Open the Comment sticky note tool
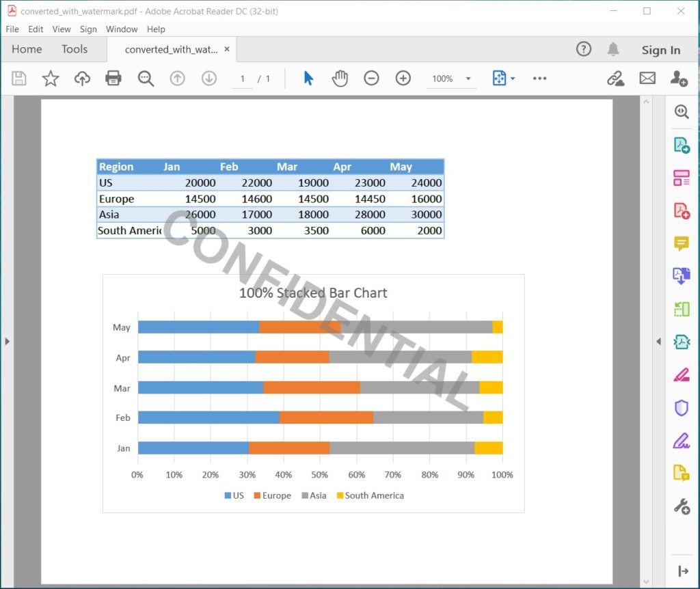The width and height of the screenshot is (700, 589). point(681,243)
